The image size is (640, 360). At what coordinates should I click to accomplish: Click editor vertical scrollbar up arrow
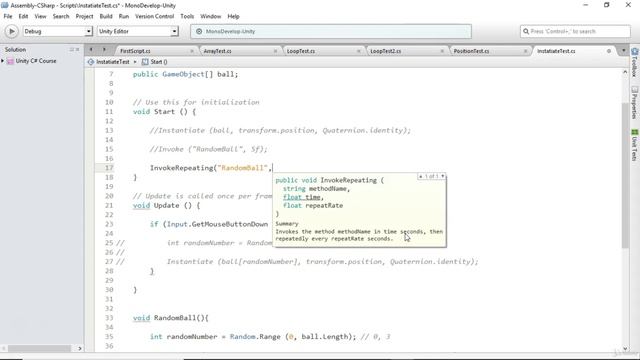625,72
